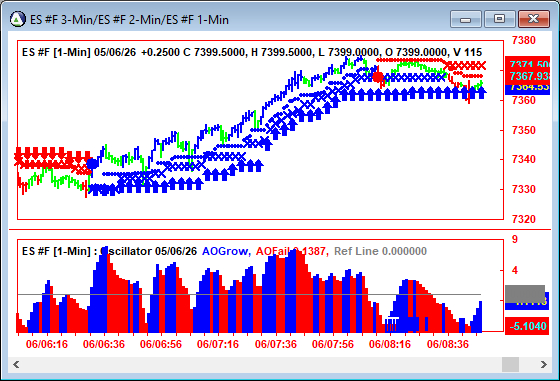Click the large red dot signal marker
The height and width of the screenshot is (381, 560).
click(x=378, y=77)
